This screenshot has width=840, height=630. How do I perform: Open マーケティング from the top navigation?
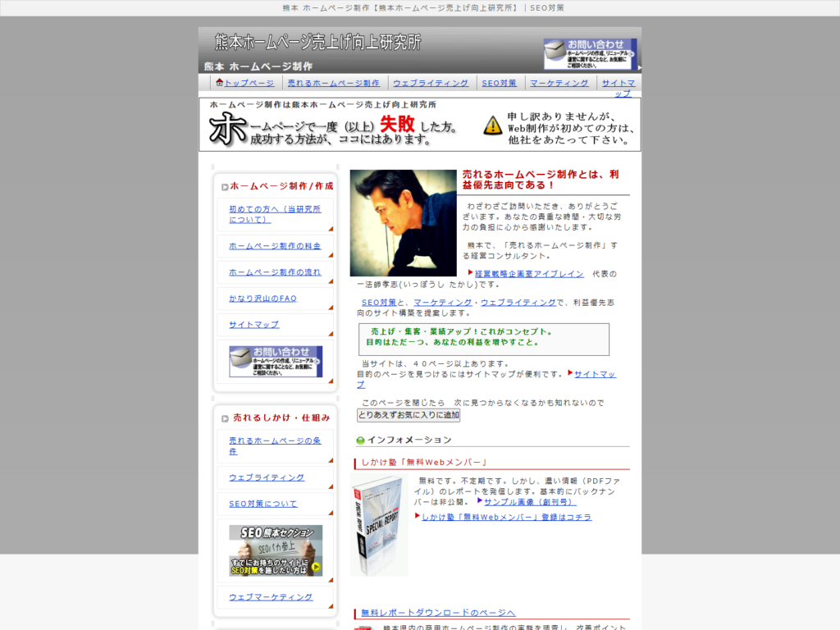(559, 83)
